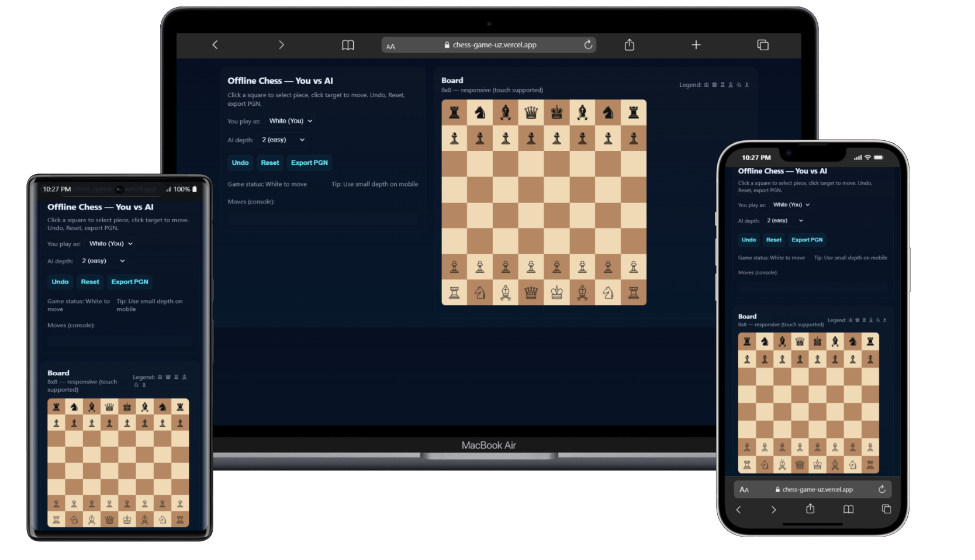975x560 pixels.
Task: Expand AI depth dropdown on MacBook
Action: point(283,140)
